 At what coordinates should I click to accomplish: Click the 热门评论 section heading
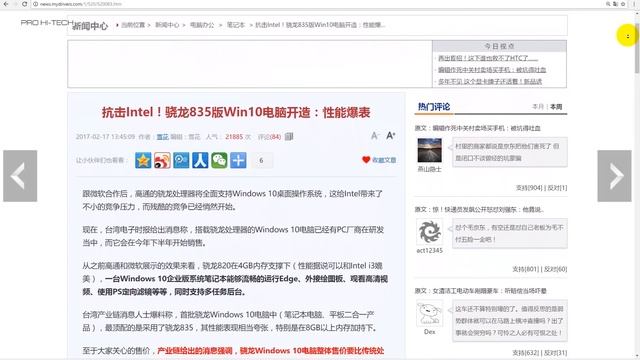point(433,107)
